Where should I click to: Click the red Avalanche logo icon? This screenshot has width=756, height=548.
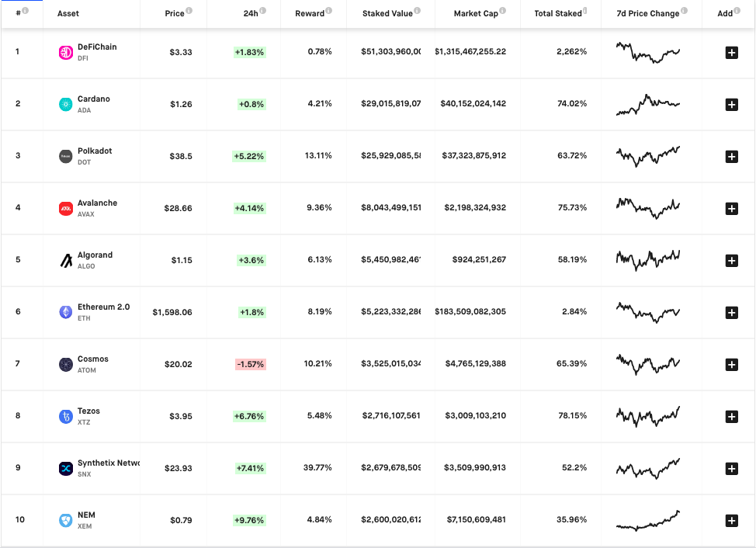pos(66,208)
